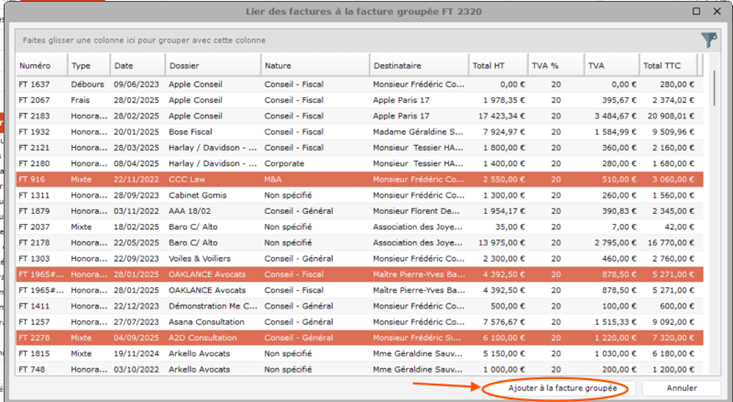Click the filter funnel icon

[x=709, y=40]
